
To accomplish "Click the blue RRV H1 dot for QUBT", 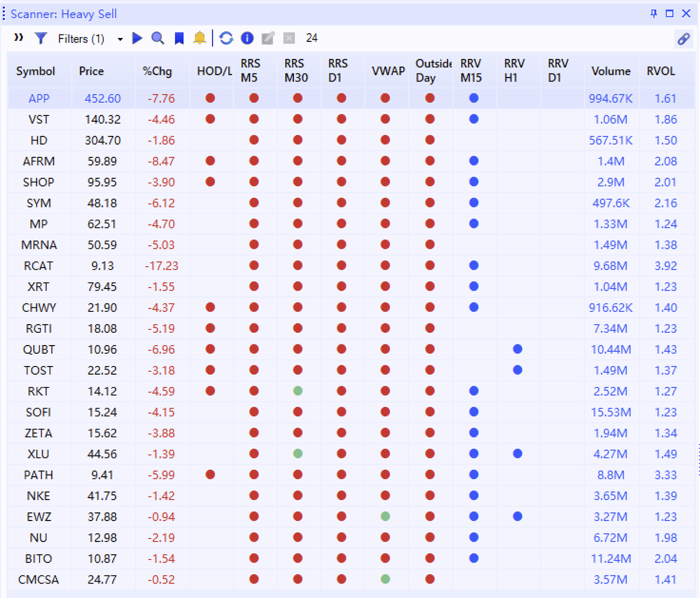I will [x=517, y=349].
